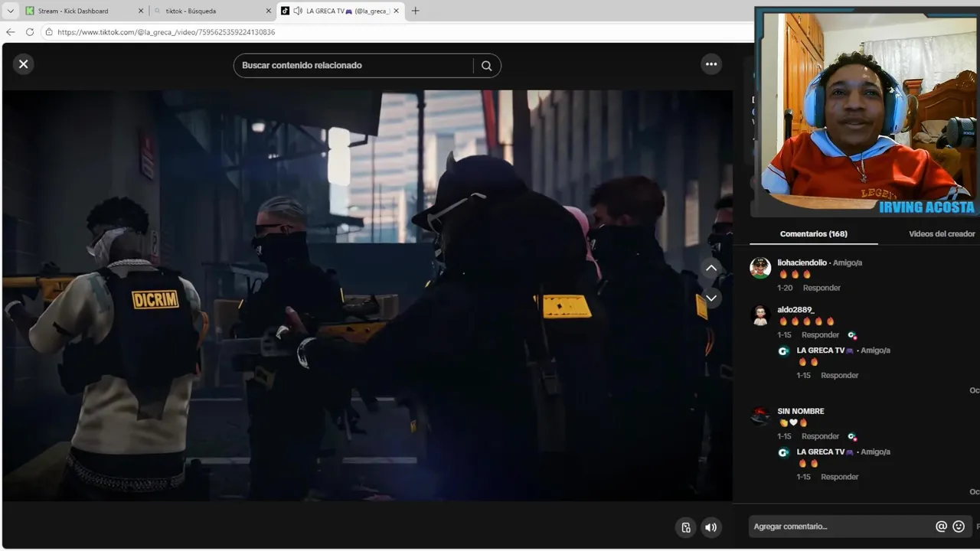Open a new browser tab with plus

[415, 11]
